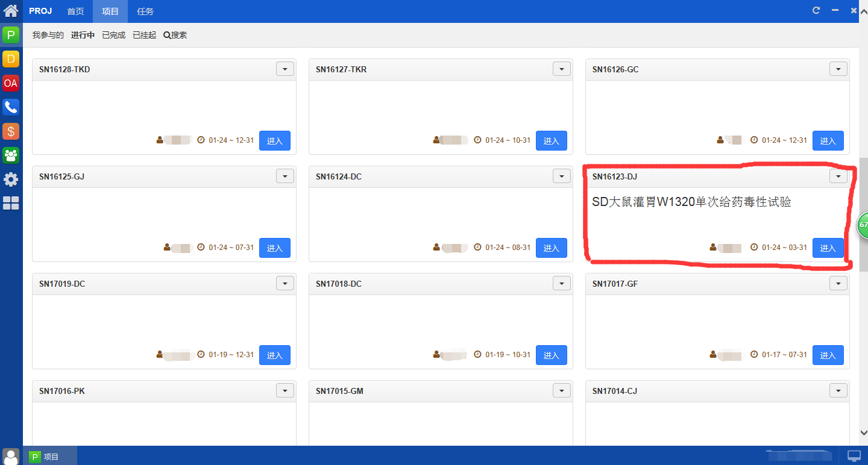Open the blue phone app icon
Viewport: 868px width, 465px height.
coord(11,107)
